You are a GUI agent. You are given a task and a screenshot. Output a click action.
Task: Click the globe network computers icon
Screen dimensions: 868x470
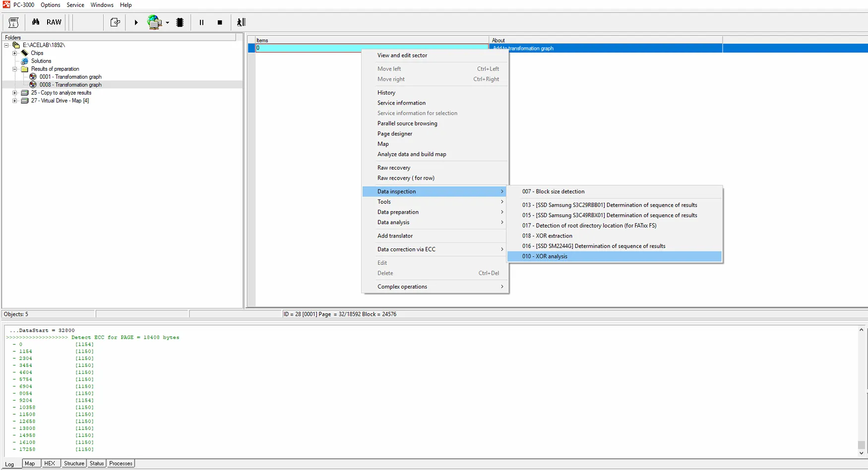tap(154, 22)
